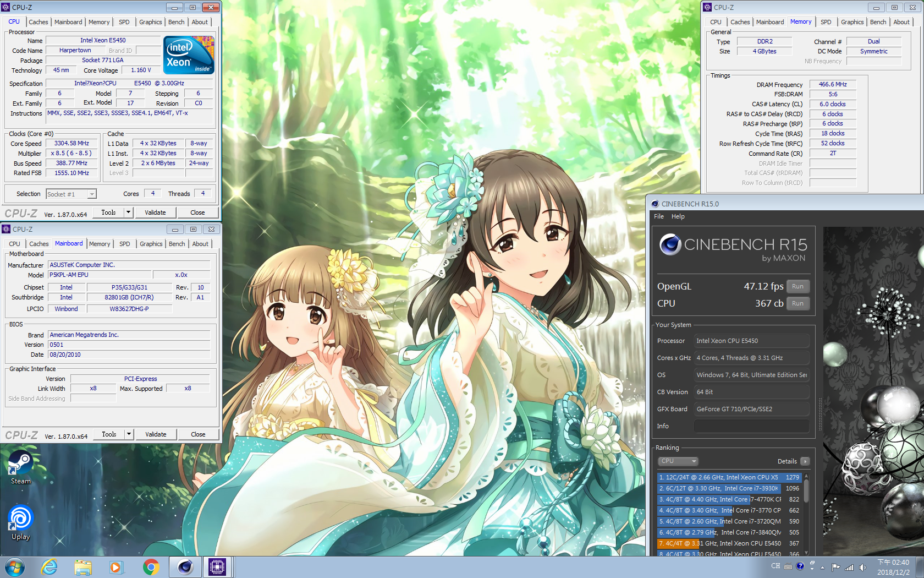Click Tools button in Mainboard CPU-Z window

tap(109, 434)
